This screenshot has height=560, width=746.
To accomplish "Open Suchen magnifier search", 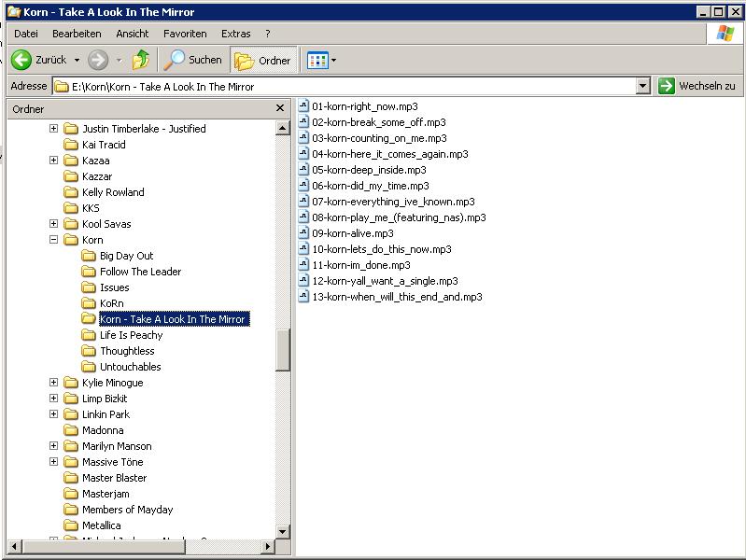I will pyautogui.click(x=193, y=60).
